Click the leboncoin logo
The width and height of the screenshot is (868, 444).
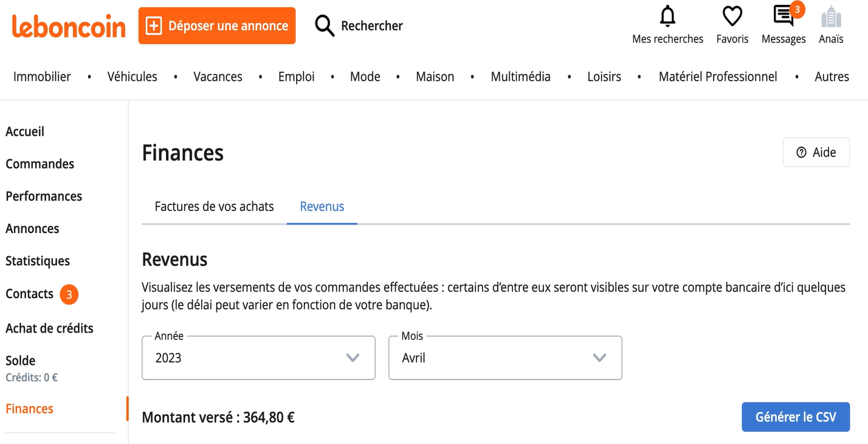(x=69, y=26)
